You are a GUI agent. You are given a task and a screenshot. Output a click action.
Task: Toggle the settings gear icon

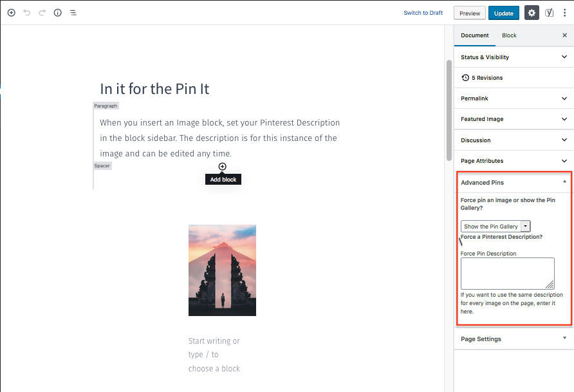(532, 13)
